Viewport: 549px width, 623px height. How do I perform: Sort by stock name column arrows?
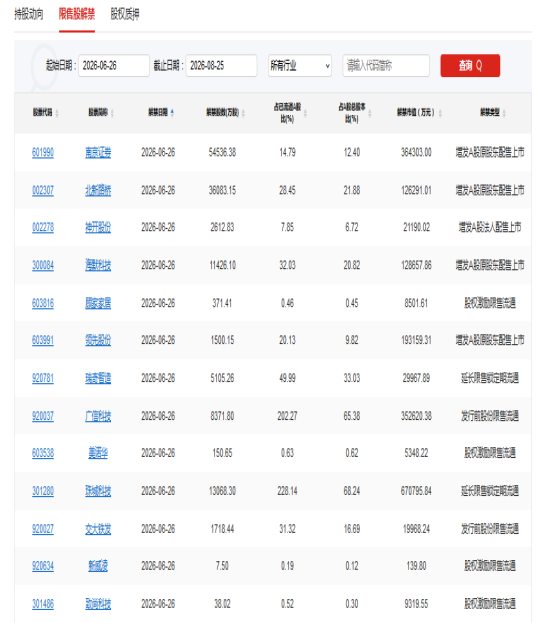pyautogui.click(x=112, y=113)
